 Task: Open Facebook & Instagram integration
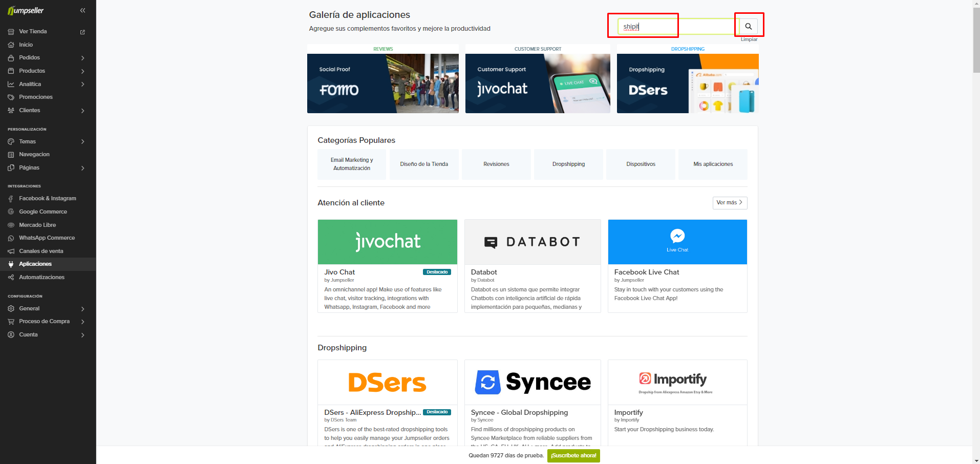pos(48,198)
